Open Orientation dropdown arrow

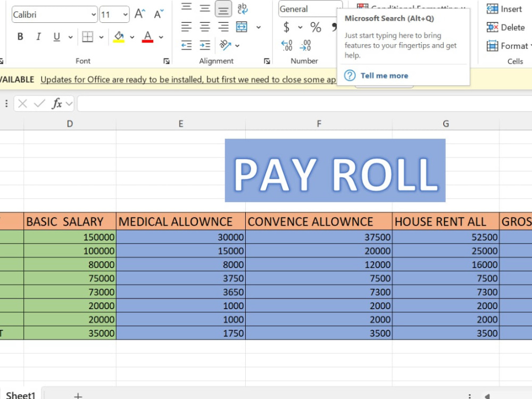click(x=237, y=45)
